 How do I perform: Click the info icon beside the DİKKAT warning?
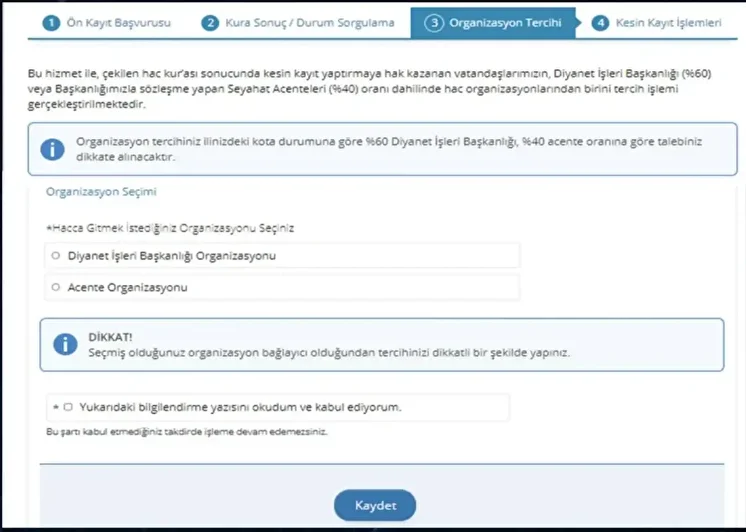pyautogui.click(x=65, y=344)
